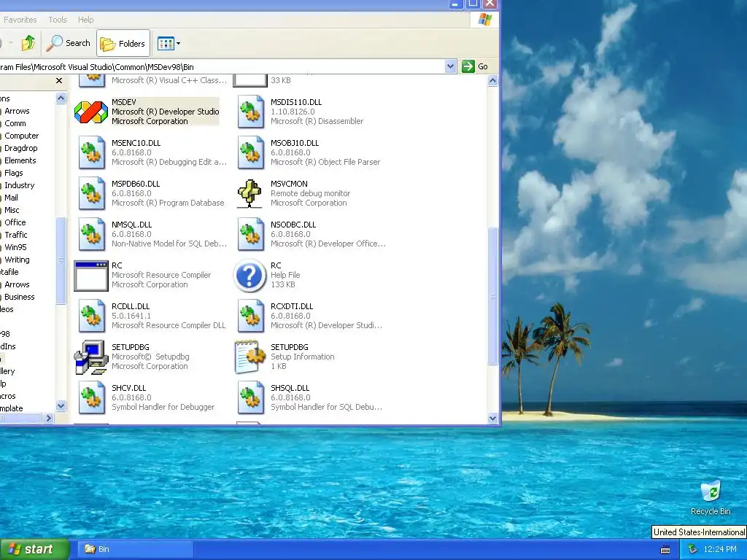The width and height of the screenshot is (747, 560).
Task: Click folder tree scroll up arrow
Action: coord(61,98)
